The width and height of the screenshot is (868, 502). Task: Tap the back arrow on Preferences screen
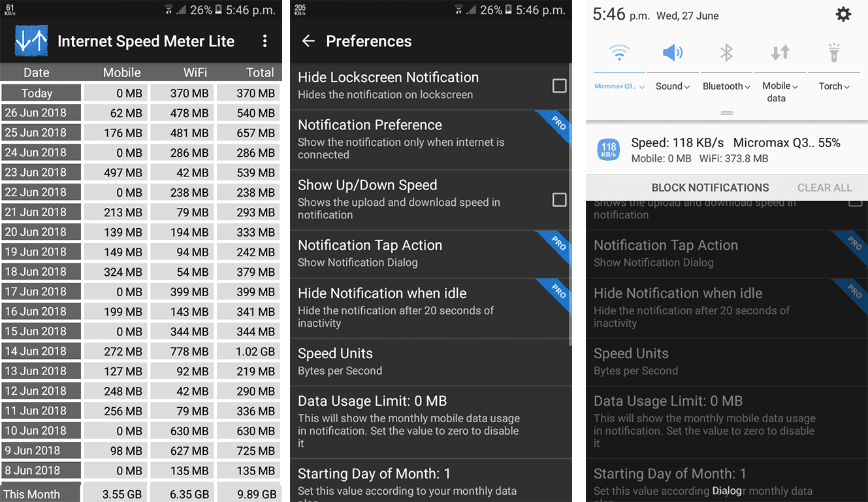pos(308,41)
